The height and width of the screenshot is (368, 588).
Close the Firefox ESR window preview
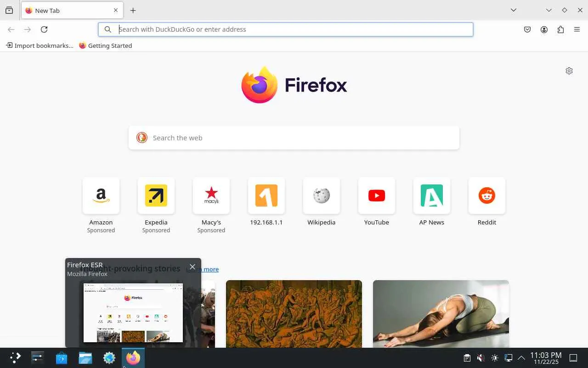click(x=192, y=267)
